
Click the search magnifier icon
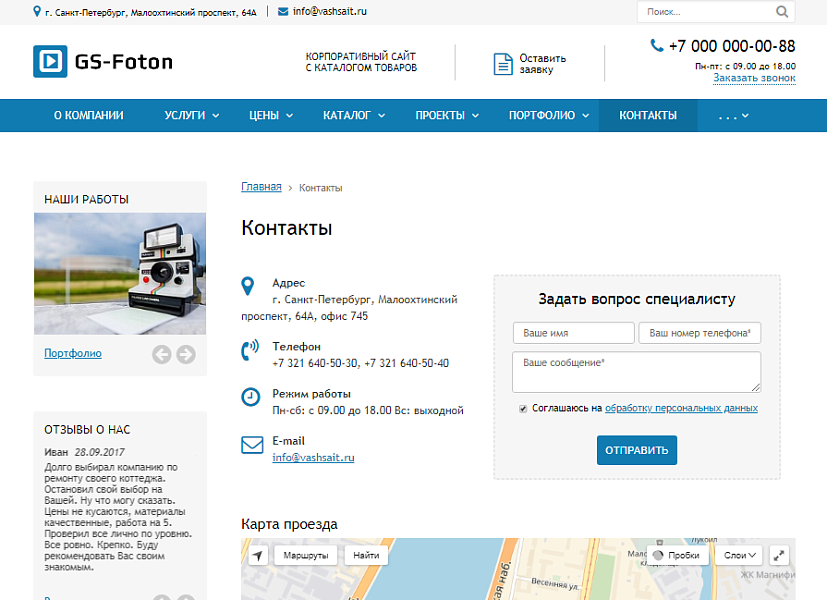tap(781, 12)
